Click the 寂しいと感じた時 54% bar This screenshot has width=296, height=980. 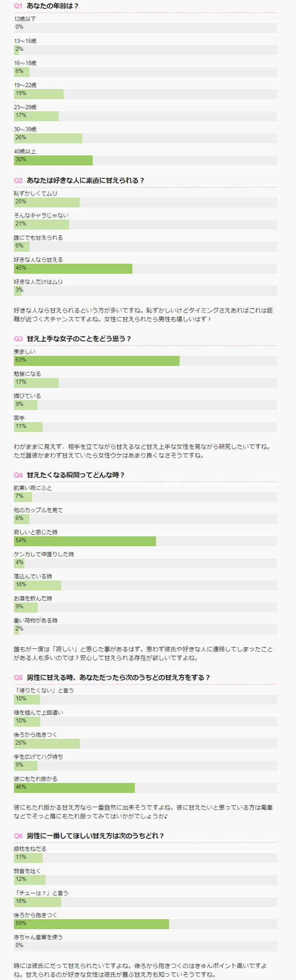pyautogui.click(x=85, y=541)
